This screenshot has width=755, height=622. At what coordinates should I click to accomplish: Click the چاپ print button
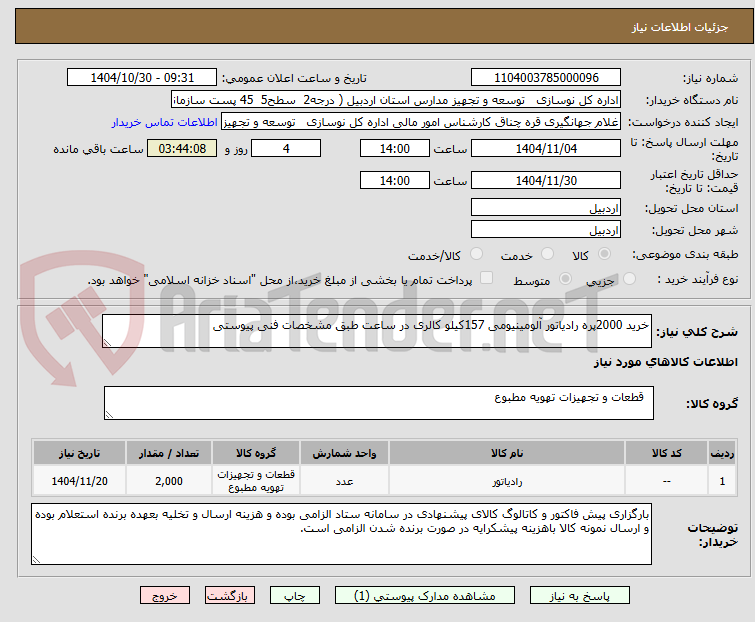(x=295, y=596)
